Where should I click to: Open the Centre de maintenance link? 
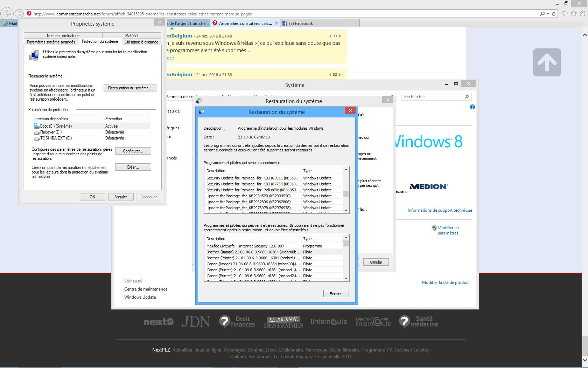click(146, 289)
